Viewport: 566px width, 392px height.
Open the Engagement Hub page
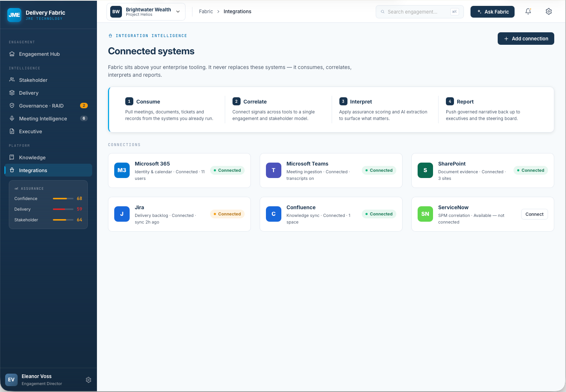click(x=48, y=54)
